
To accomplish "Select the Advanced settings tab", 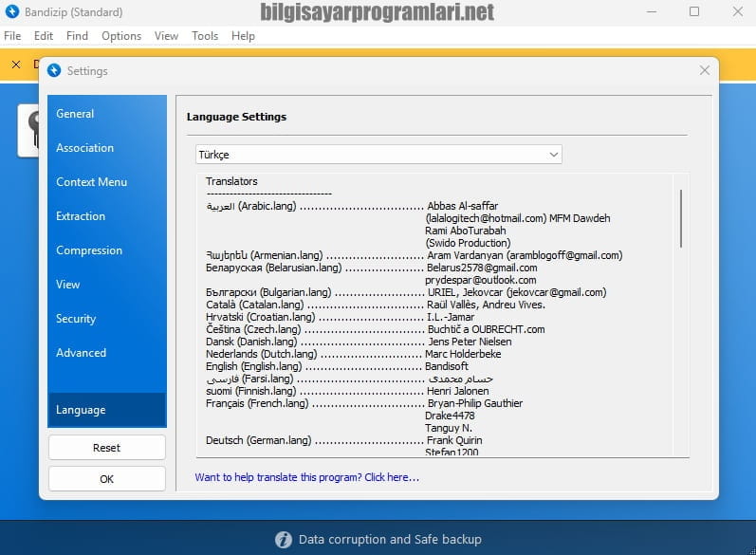I will click(x=107, y=353).
